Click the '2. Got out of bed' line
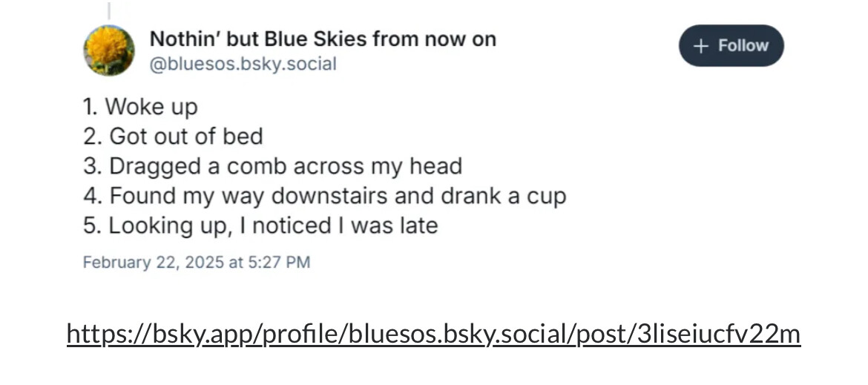Viewport: 868px width, 385px height. [x=174, y=136]
